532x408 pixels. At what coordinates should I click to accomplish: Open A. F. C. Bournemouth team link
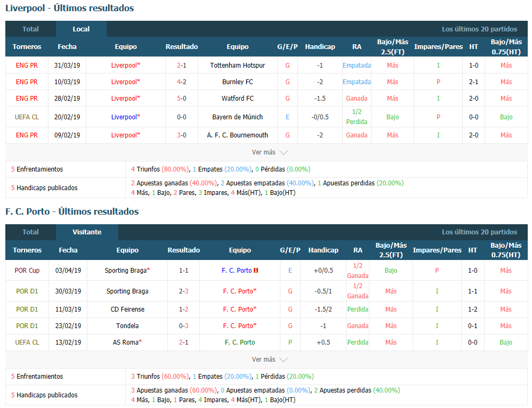point(238,135)
